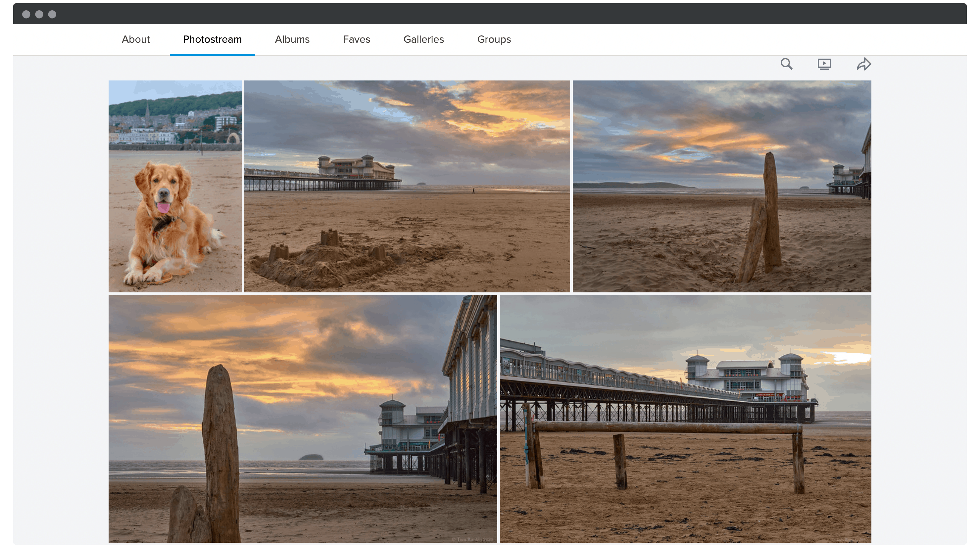Open the Faves tab
980x548 pixels.
coord(357,39)
